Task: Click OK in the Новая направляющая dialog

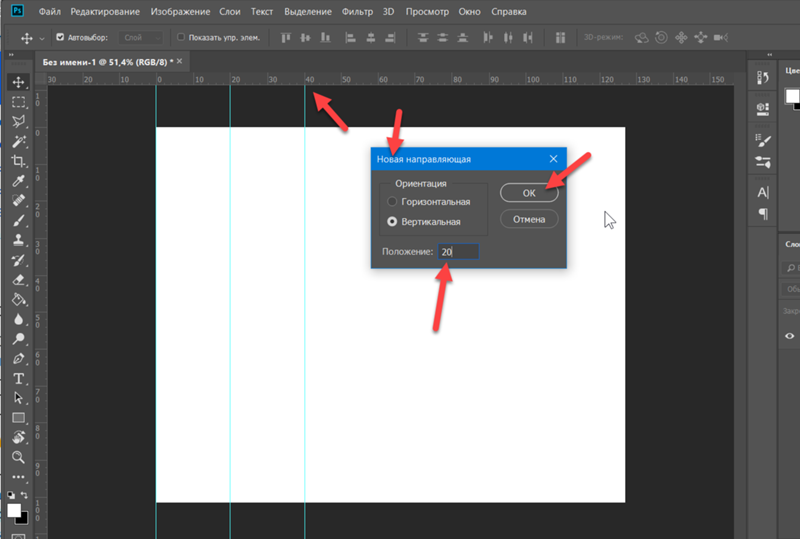Action: (529, 192)
